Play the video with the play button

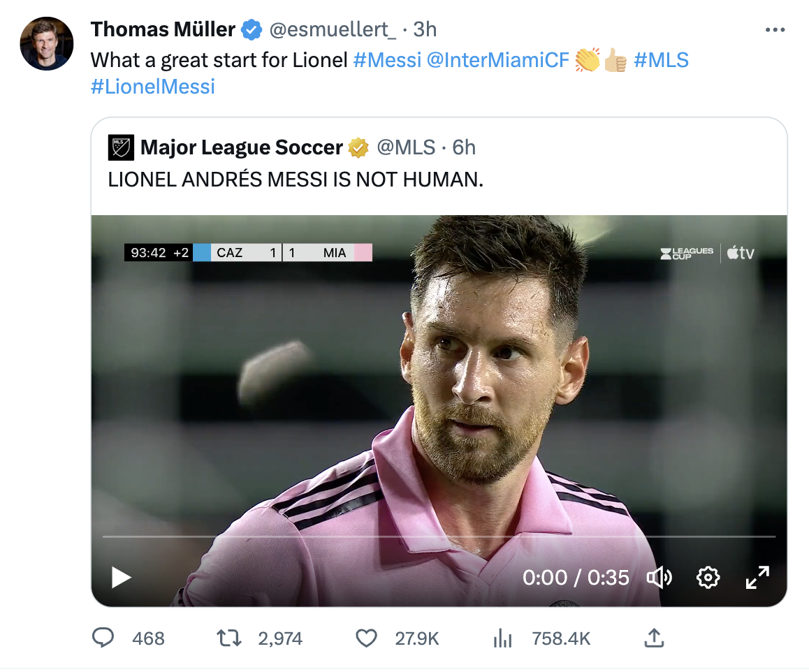tap(122, 577)
